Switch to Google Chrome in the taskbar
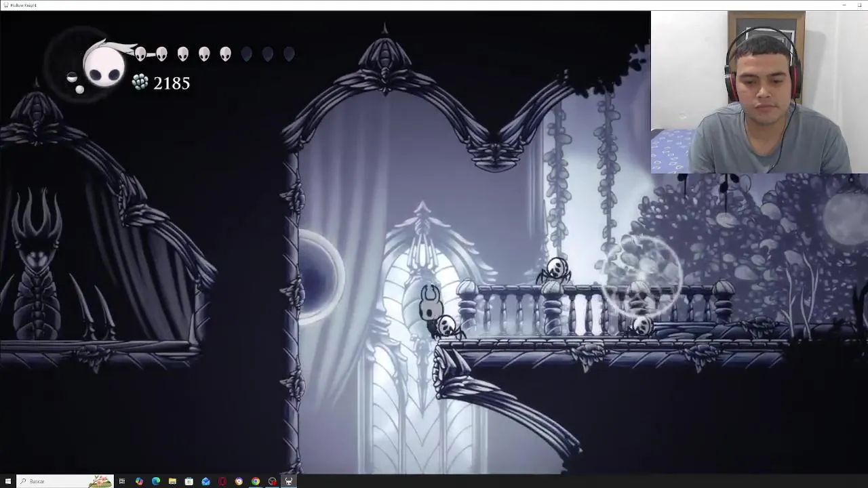The height and width of the screenshot is (488, 868). point(256,481)
